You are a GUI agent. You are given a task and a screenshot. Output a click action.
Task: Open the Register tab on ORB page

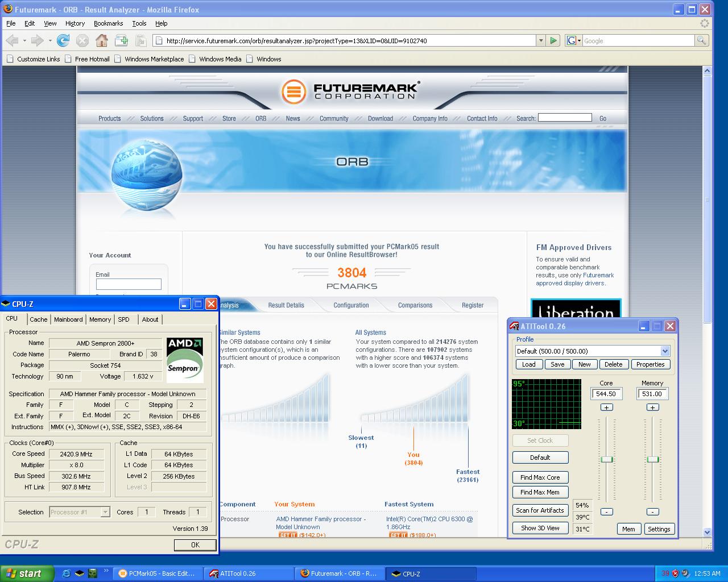[473, 305]
